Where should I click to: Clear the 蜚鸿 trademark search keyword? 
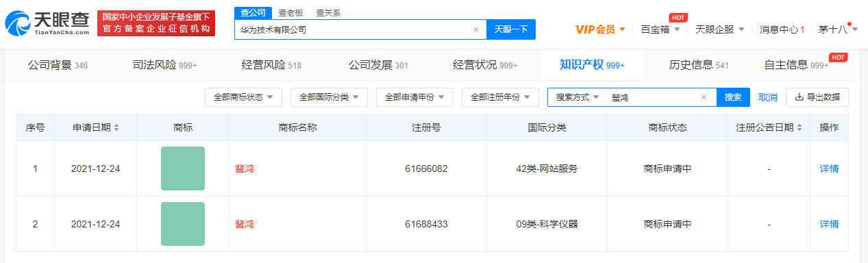coord(704,97)
